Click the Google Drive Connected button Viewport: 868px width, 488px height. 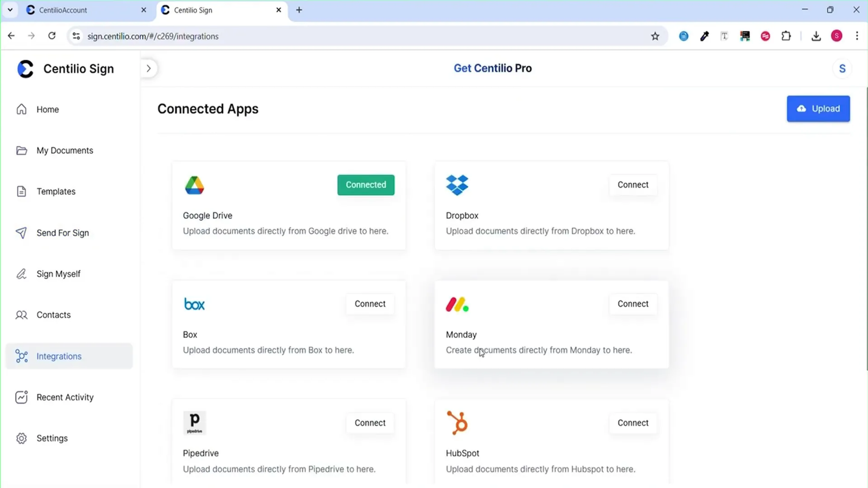click(x=366, y=185)
